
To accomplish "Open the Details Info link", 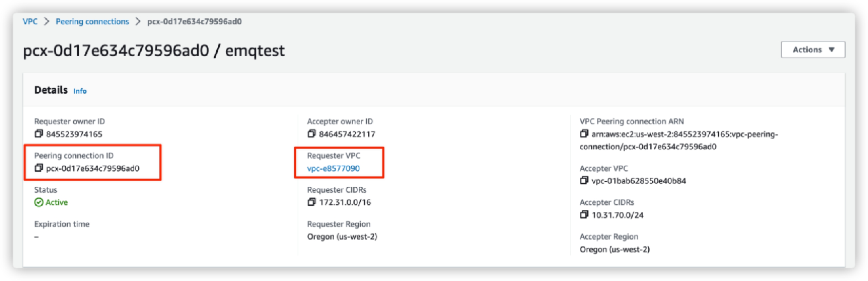I will click(x=80, y=91).
